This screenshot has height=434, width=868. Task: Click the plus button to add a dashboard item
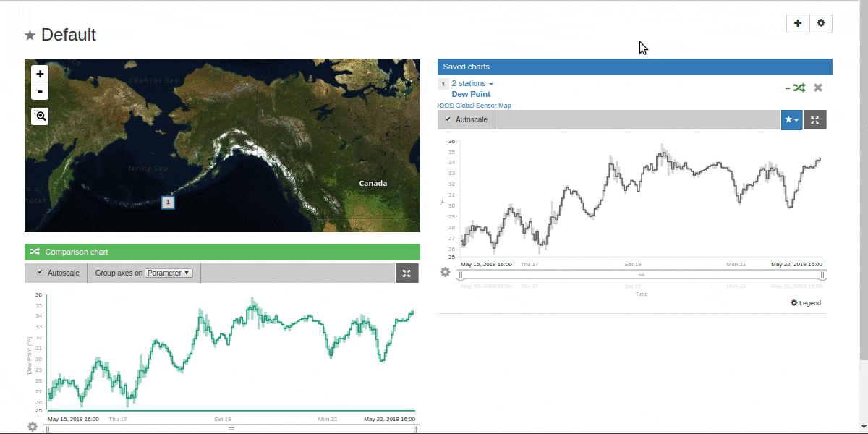click(798, 23)
